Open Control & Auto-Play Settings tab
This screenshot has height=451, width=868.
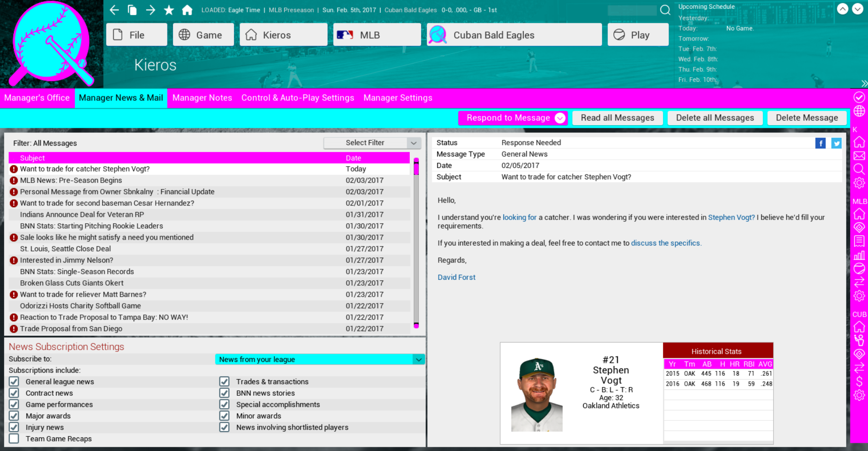[x=298, y=98]
